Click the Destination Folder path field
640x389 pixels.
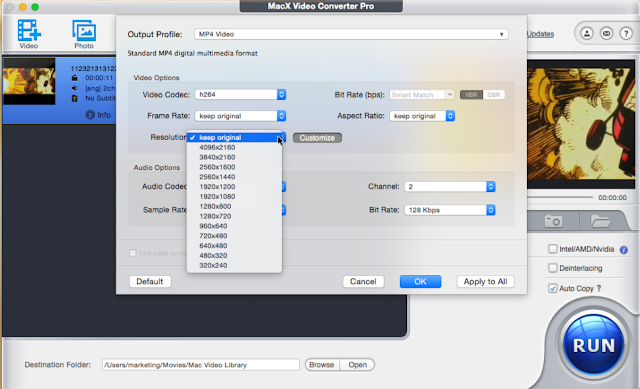pyautogui.click(x=200, y=365)
